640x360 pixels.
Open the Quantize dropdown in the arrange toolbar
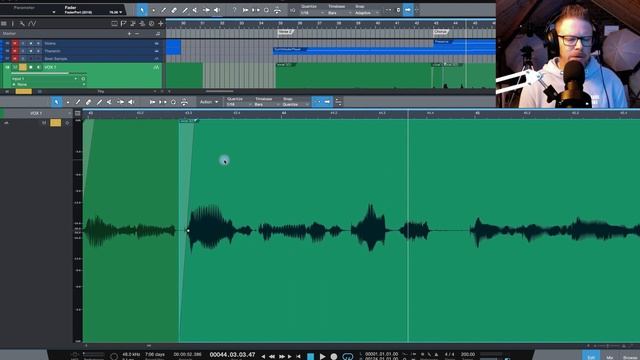click(312, 13)
